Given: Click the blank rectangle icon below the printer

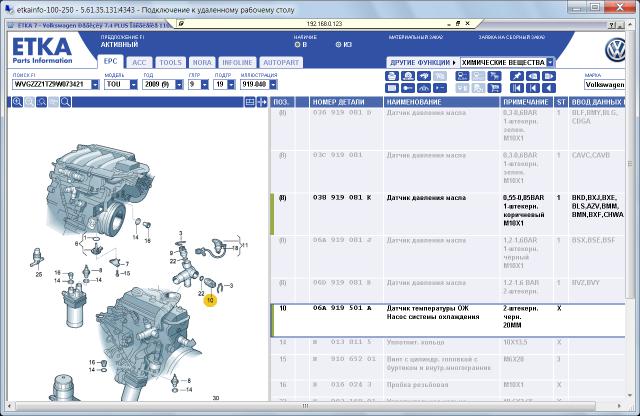Looking at the screenshot, I should click(392, 88).
